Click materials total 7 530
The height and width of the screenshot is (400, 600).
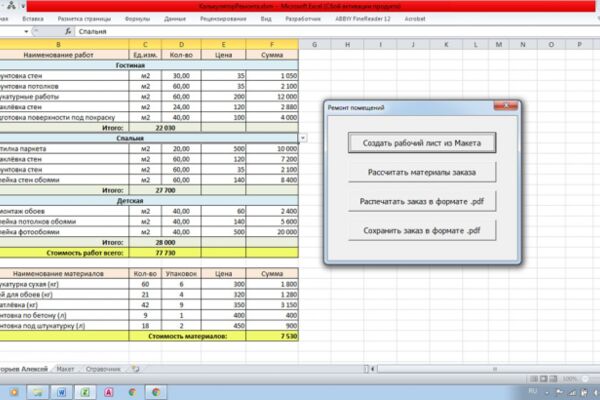click(272, 336)
